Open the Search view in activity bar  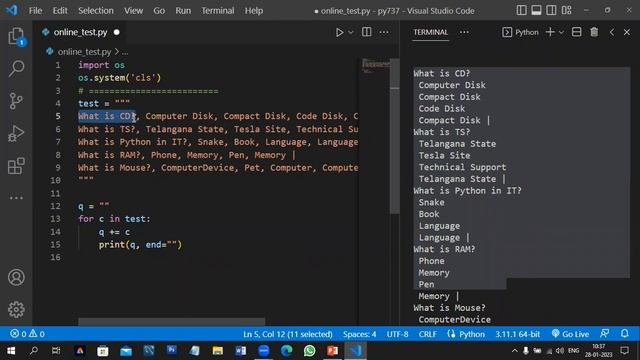tap(16, 68)
